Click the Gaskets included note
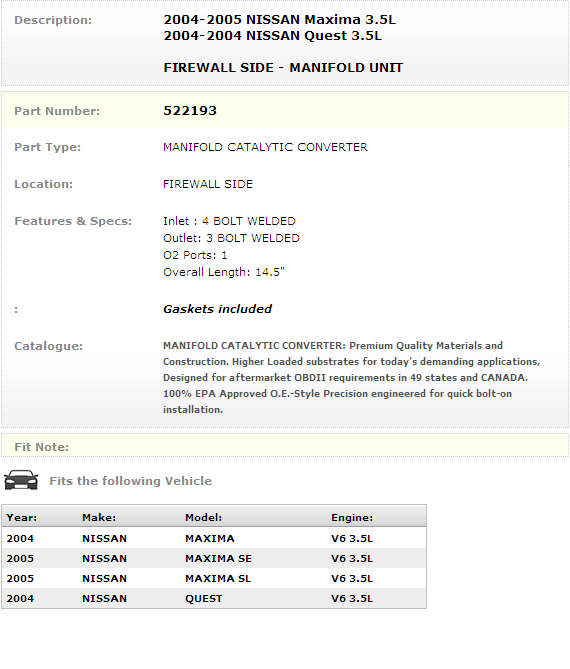The image size is (570, 669). (218, 309)
